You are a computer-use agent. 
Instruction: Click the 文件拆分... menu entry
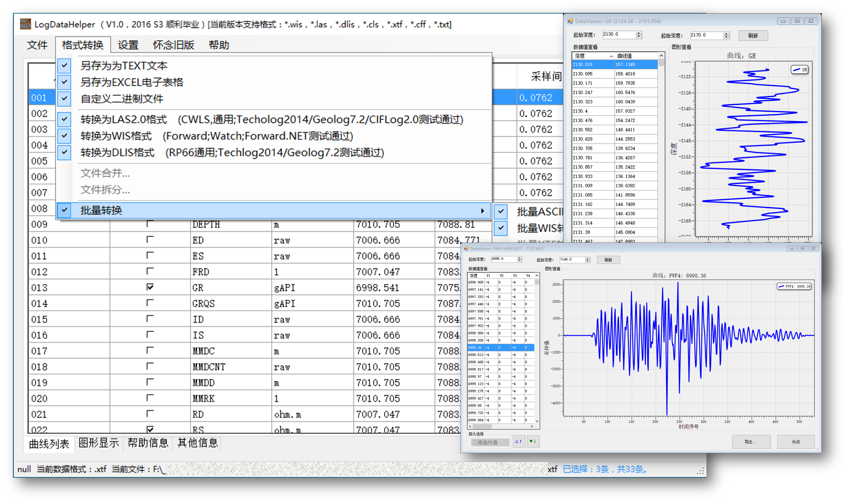(x=105, y=190)
